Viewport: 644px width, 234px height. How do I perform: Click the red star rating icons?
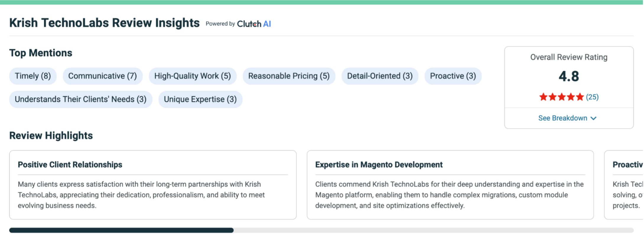561,97
